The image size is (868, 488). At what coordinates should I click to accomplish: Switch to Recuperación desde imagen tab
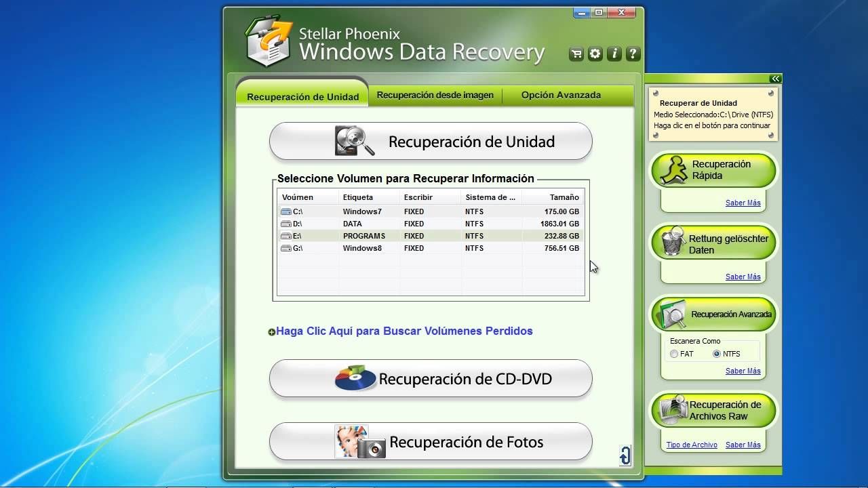pyautogui.click(x=435, y=96)
